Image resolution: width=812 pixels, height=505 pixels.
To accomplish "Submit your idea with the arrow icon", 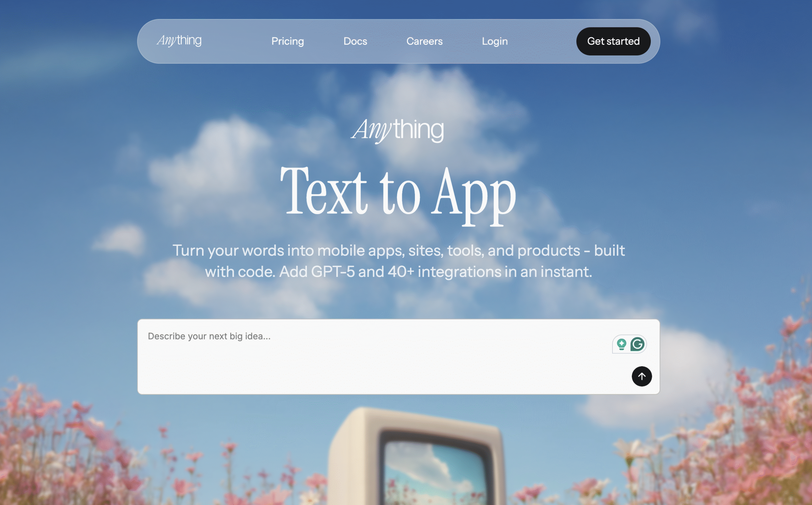I will click(642, 377).
